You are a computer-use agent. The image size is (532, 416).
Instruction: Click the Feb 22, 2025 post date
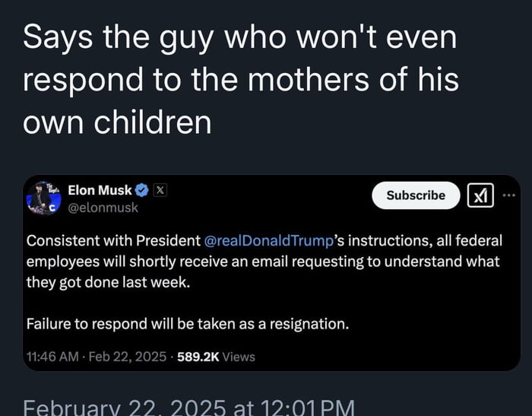(127, 356)
